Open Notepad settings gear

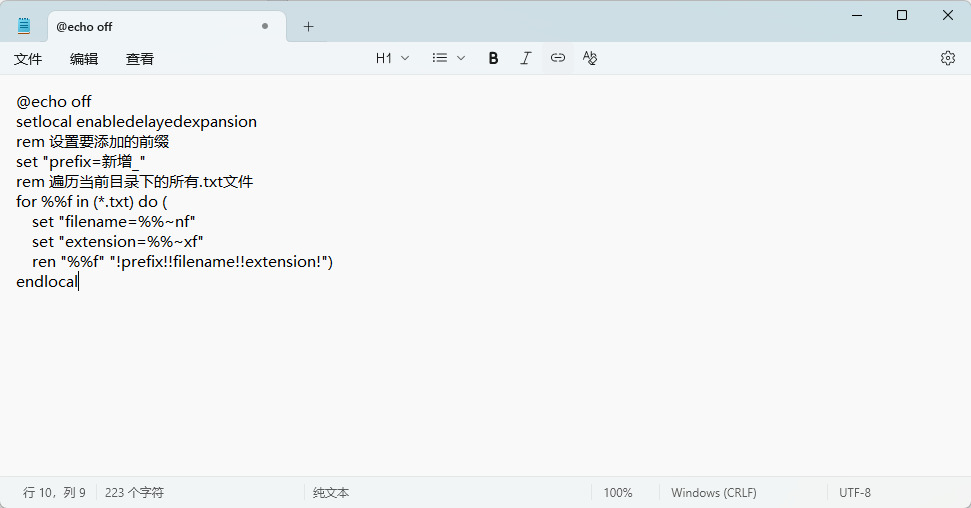pos(947,58)
